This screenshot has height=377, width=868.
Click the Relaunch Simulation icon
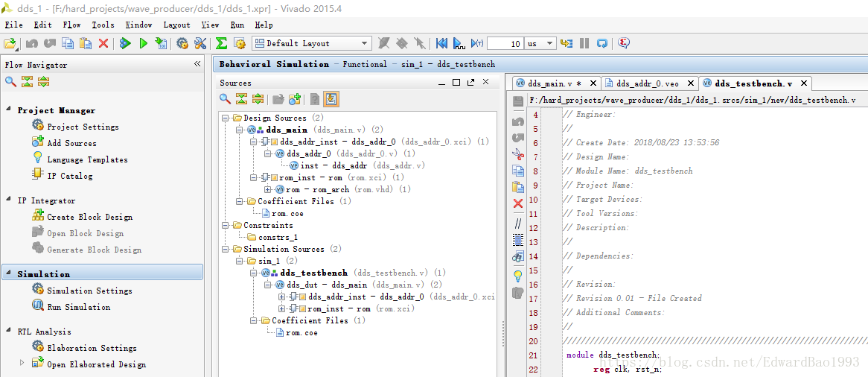pyautogui.click(x=601, y=43)
